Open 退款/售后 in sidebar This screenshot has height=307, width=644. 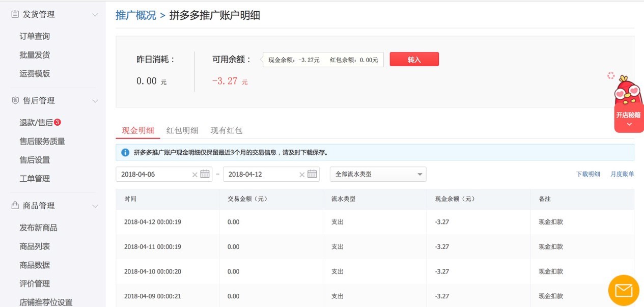point(36,123)
